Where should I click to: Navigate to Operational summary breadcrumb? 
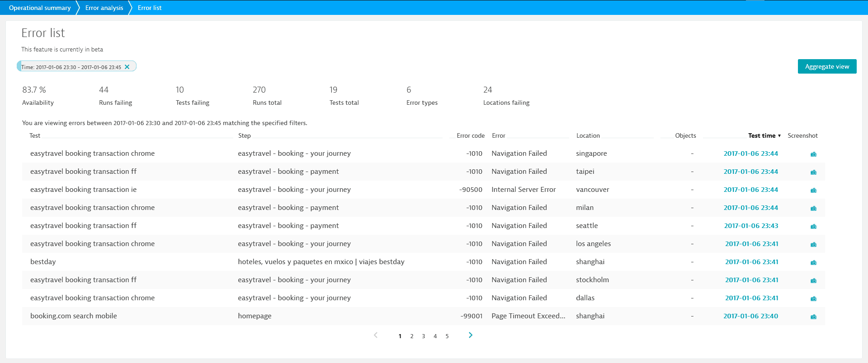coord(40,8)
